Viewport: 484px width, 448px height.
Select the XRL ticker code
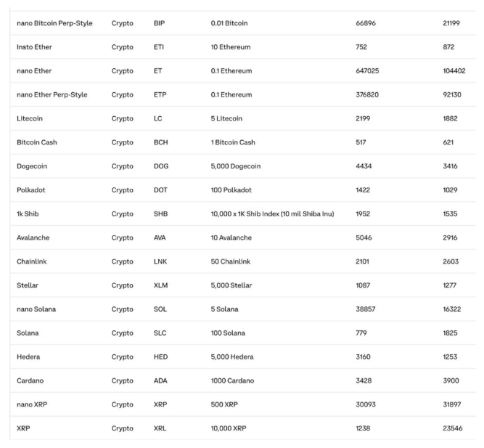[x=160, y=428]
